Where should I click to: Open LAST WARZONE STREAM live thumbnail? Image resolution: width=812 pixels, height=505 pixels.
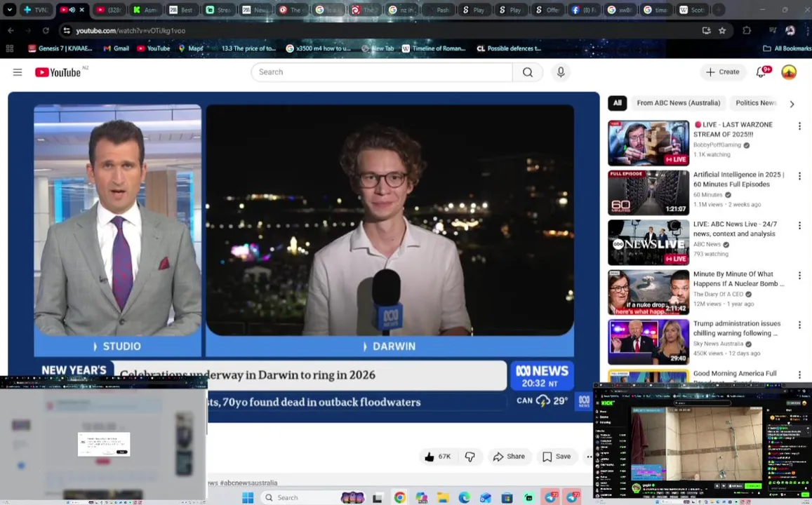[648, 143]
